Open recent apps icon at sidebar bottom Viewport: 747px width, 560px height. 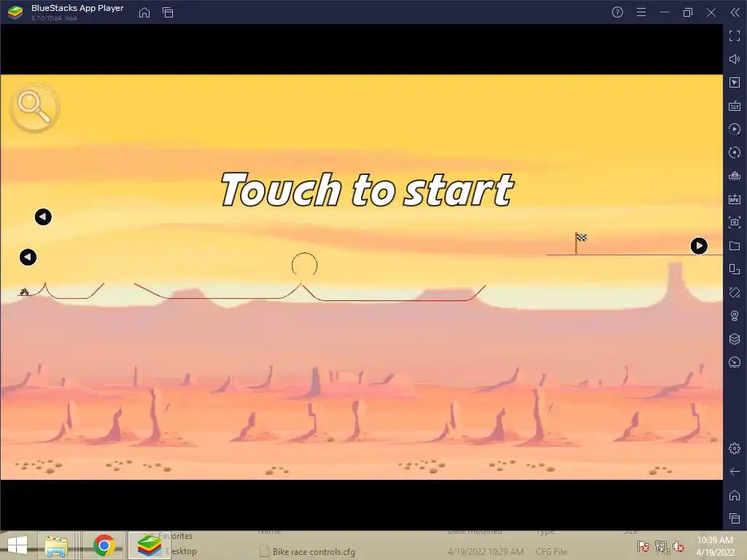735,518
